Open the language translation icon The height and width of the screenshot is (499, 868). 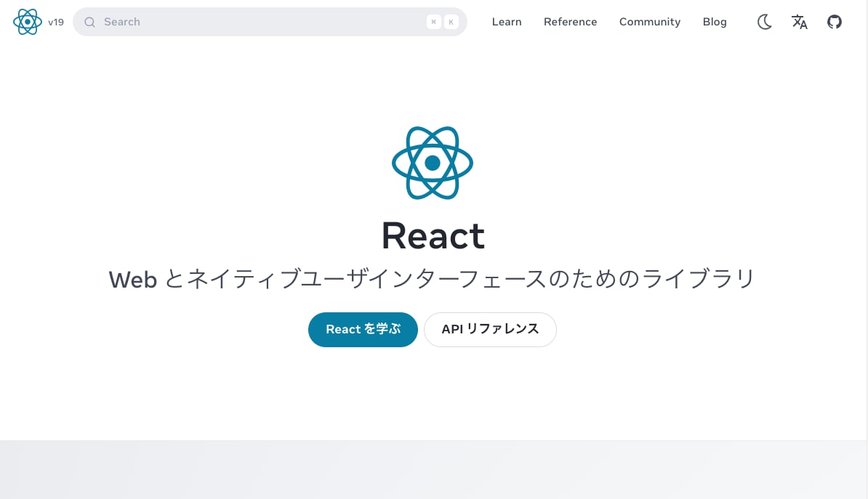click(x=800, y=22)
